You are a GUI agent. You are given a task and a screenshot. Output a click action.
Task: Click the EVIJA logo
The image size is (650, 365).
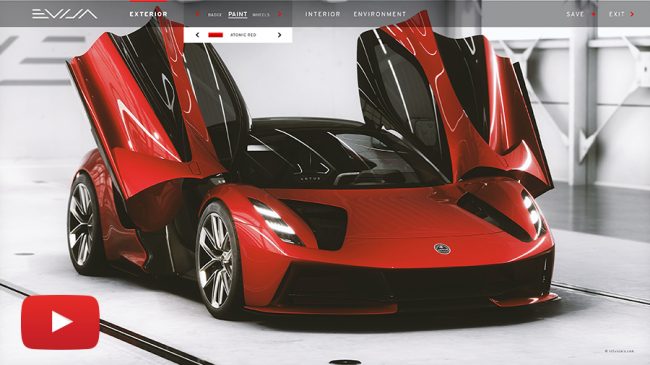coord(65,14)
